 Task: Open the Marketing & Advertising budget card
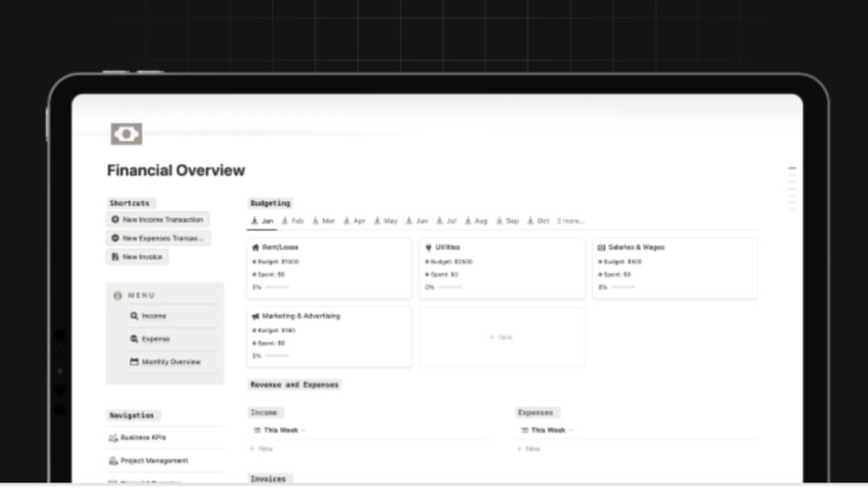(330, 337)
